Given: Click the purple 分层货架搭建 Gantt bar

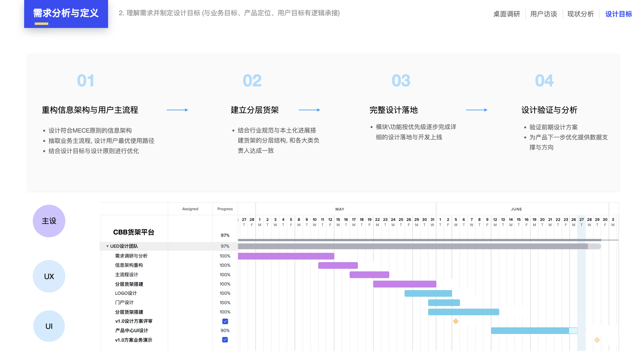Looking at the screenshot, I should [405, 284].
